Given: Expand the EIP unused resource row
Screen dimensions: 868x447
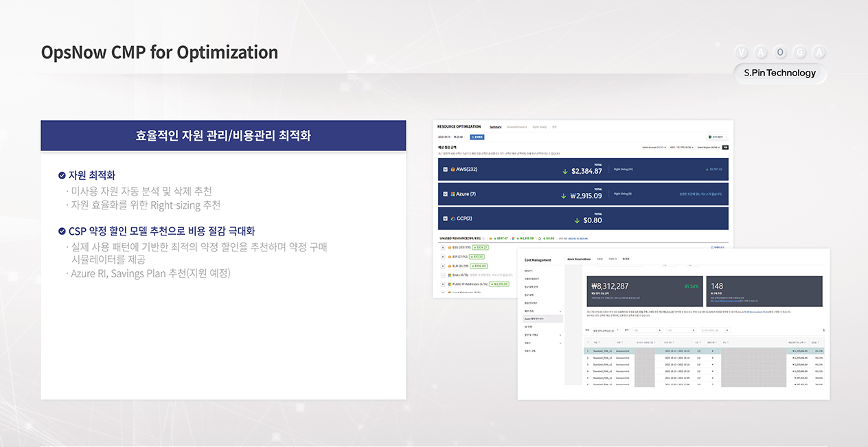Looking at the screenshot, I should 443,257.
